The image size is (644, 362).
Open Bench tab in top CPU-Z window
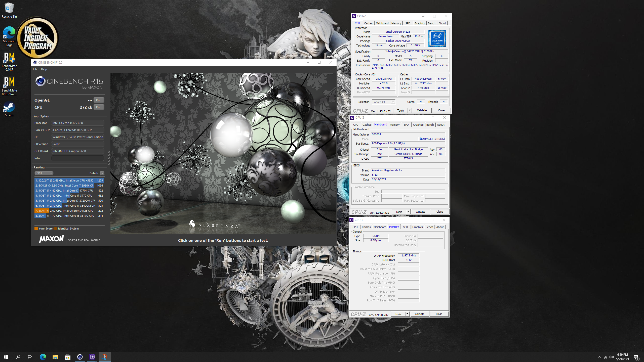432,23
